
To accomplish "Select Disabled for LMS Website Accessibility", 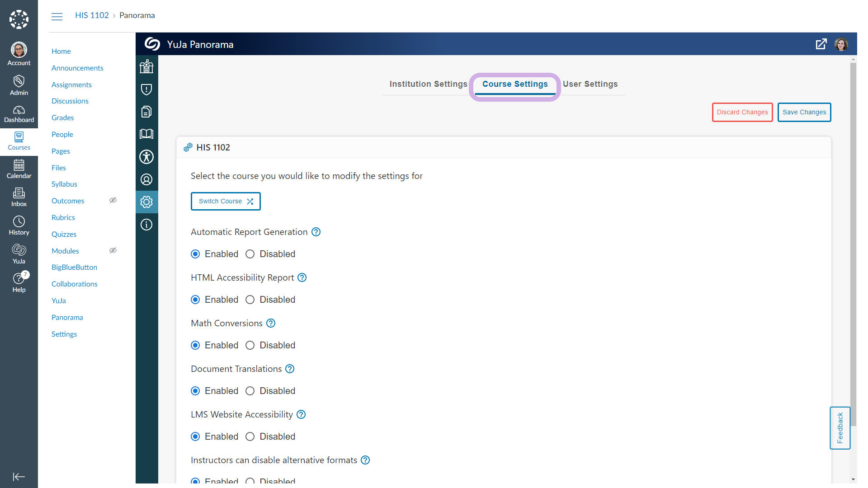I will [250, 436].
